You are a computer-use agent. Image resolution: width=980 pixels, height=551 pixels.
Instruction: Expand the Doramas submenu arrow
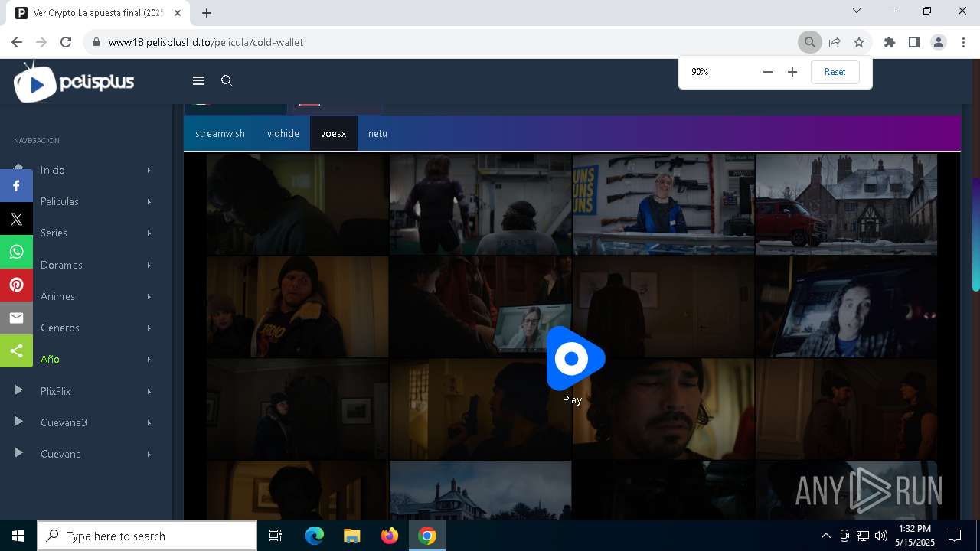(149, 265)
